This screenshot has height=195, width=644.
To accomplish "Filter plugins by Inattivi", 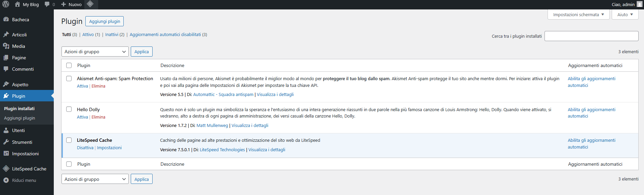I will [x=112, y=34].
